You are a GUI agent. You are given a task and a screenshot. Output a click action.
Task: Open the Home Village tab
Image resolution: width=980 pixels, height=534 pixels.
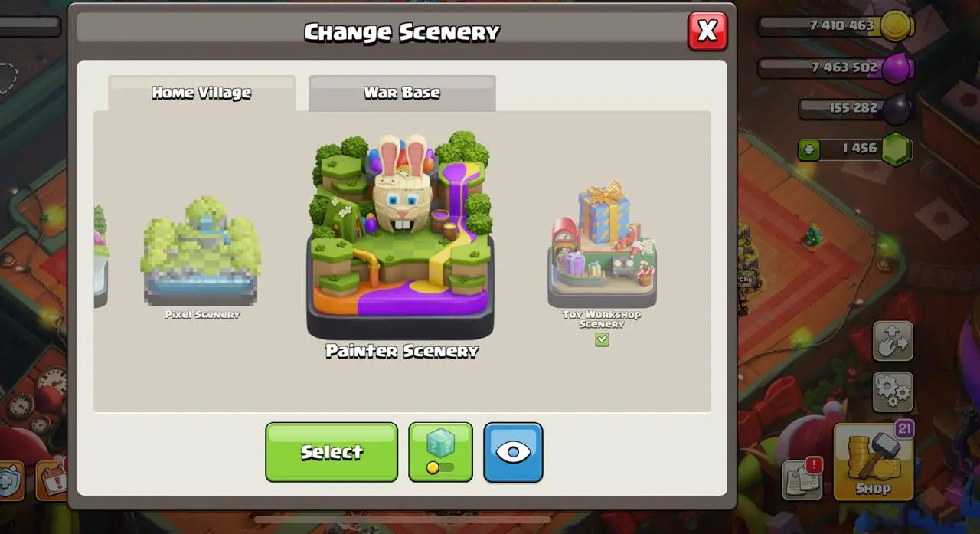point(201,93)
